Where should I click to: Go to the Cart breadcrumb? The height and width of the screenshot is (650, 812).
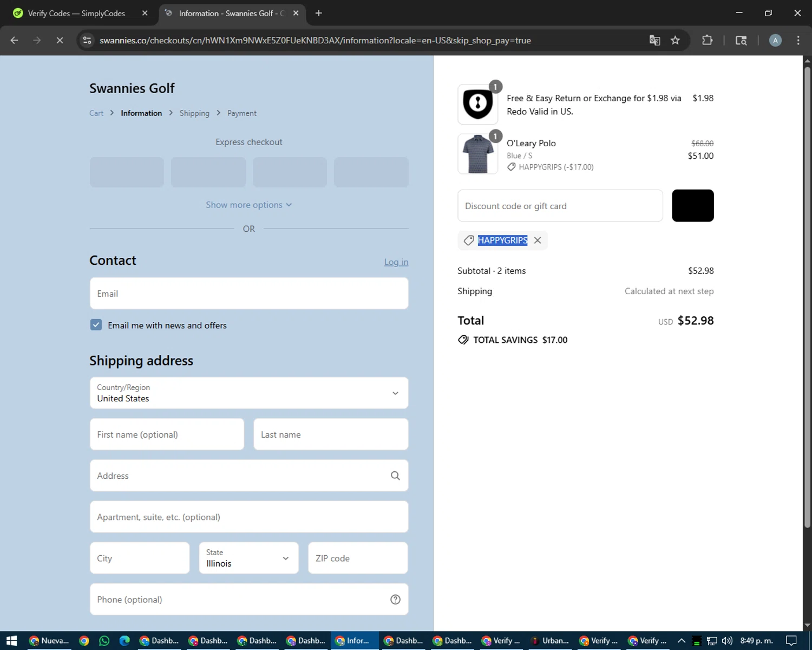(x=96, y=113)
